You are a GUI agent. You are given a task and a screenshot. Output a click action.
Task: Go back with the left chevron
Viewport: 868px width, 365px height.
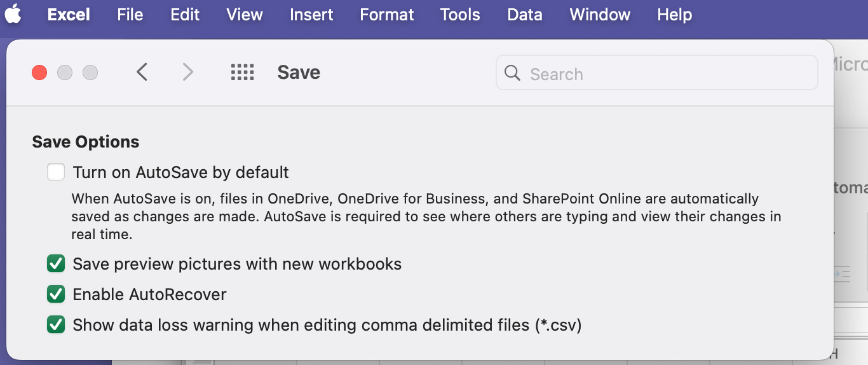pos(142,72)
